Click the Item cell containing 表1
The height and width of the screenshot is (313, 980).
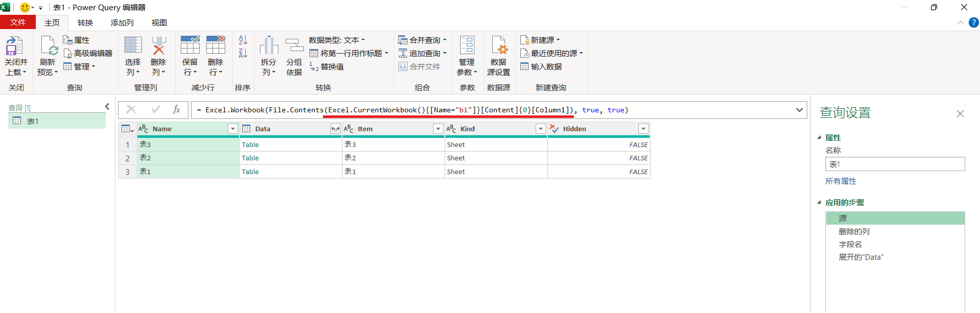(x=393, y=172)
